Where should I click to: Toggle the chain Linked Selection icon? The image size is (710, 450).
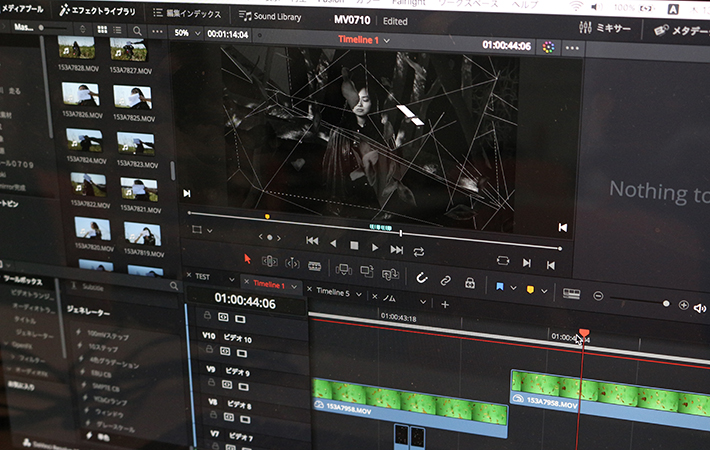(x=446, y=282)
